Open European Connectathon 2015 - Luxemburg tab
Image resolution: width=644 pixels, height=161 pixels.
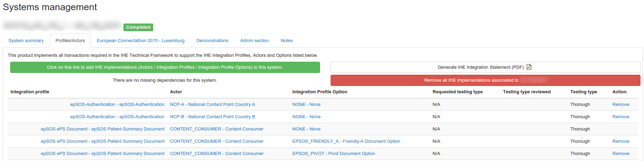click(141, 41)
